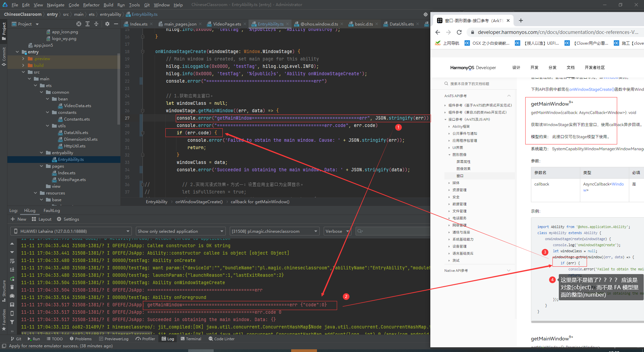
Task: Open pl.magic.chineseclassroom process dropdown
Action: pyautogui.click(x=274, y=231)
